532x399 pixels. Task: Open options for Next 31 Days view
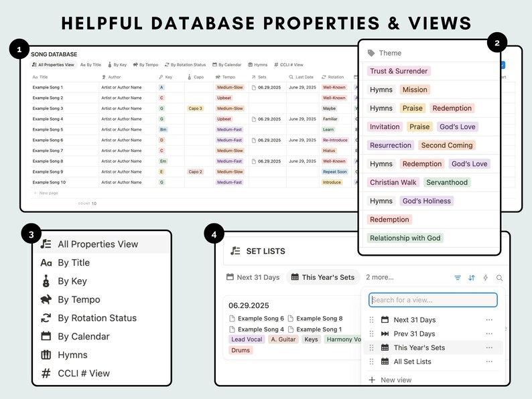pos(489,320)
